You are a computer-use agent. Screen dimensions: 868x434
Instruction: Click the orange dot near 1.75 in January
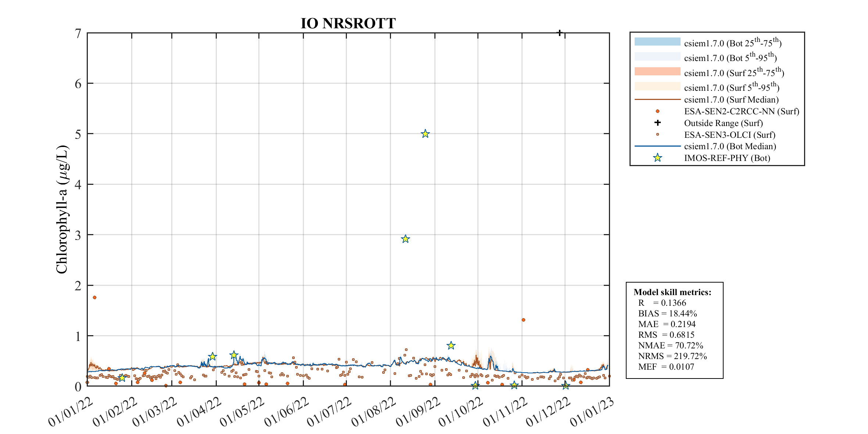(x=94, y=297)
